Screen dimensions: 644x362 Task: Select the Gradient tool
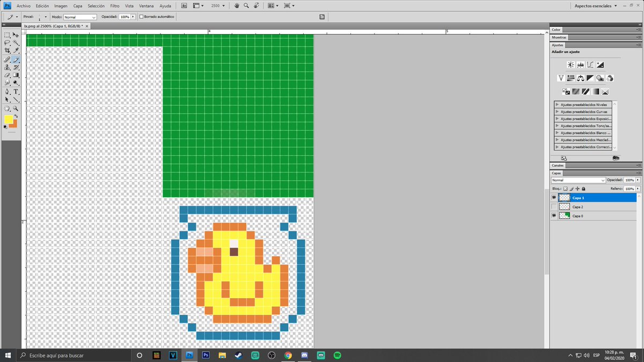[x=16, y=75]
